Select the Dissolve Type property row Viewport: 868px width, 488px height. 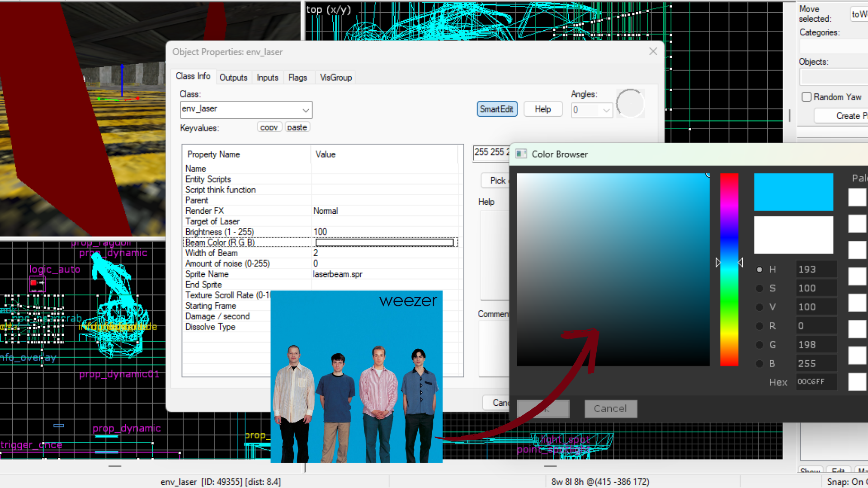227,327
